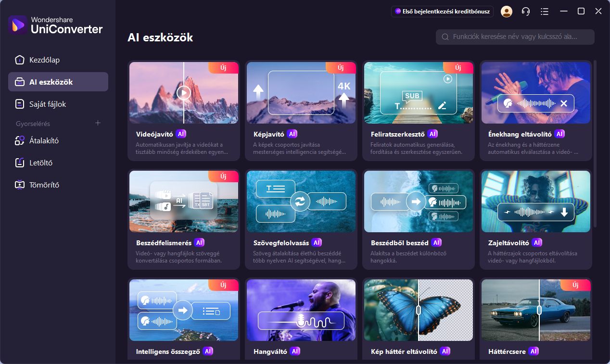Click the Letöltő downloader icon
Screen dimensions: 610x364
coord(19,163)
